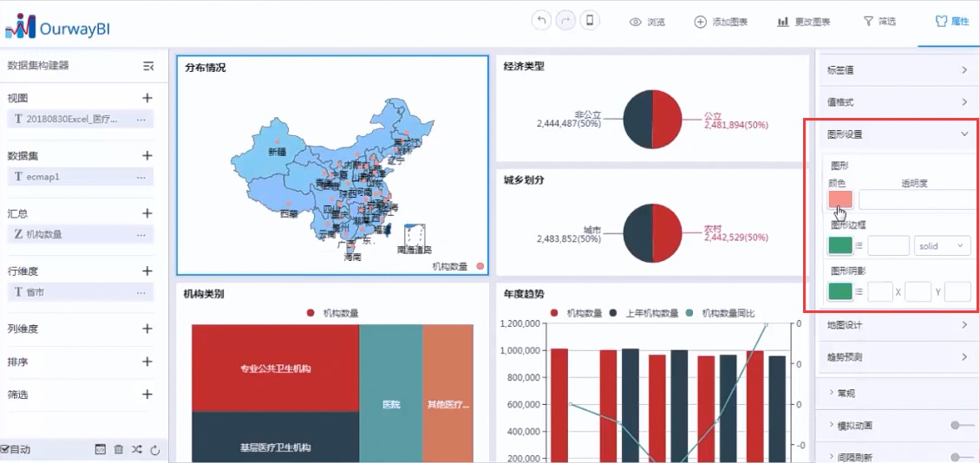
Task: Open options for 省市 dimension
Action: (x=141, y=292)
